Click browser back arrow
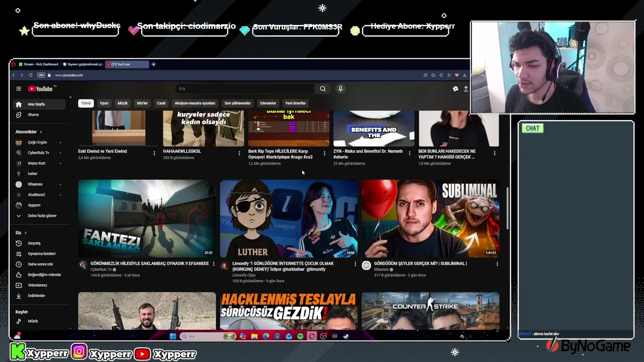 [x=14, y=75]
